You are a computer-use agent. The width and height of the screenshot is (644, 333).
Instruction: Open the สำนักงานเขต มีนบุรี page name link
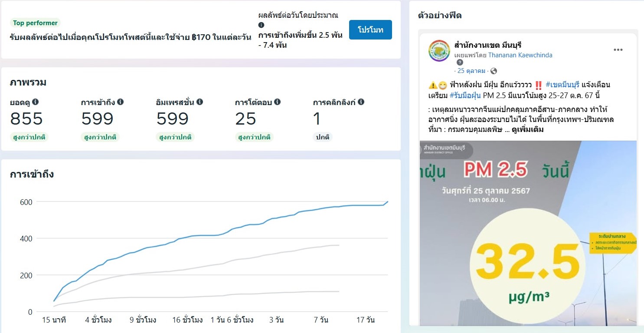[x=487, y=45]
